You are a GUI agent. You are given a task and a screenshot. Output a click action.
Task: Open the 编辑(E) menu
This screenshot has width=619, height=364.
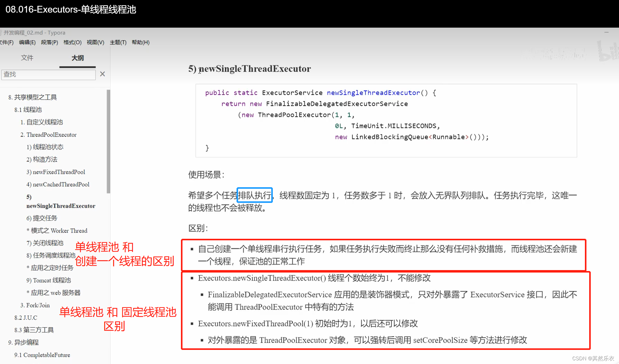[27, 42]
